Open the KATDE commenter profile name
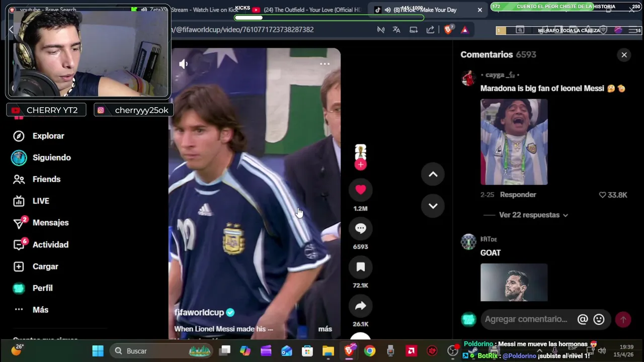 pos(489,239)
